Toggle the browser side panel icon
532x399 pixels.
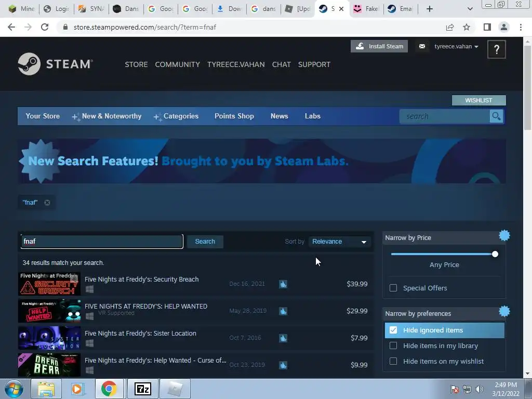[x=487, y=27]
